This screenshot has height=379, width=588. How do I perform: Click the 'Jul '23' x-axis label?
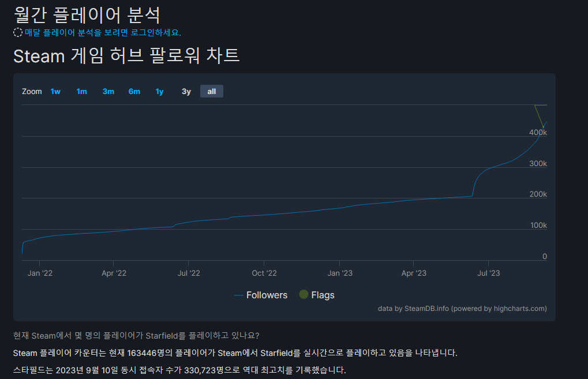click(x=489, y=273)
